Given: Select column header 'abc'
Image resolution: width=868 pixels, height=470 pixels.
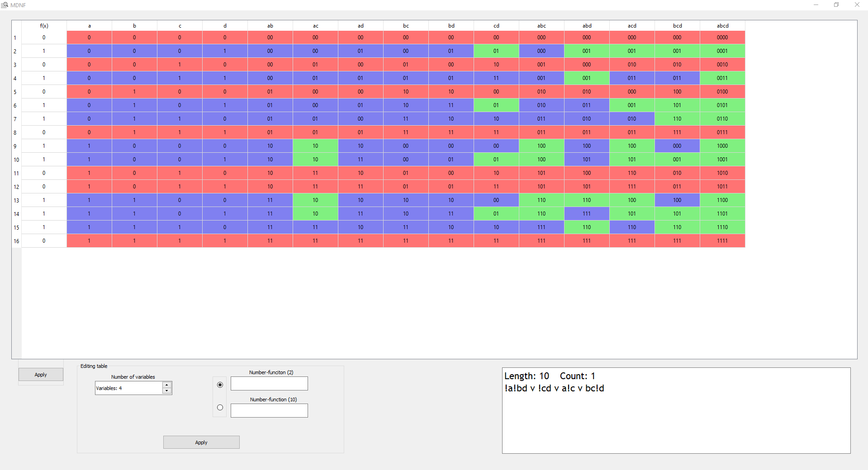Looking at the screenshot, I should click(541, 26).
